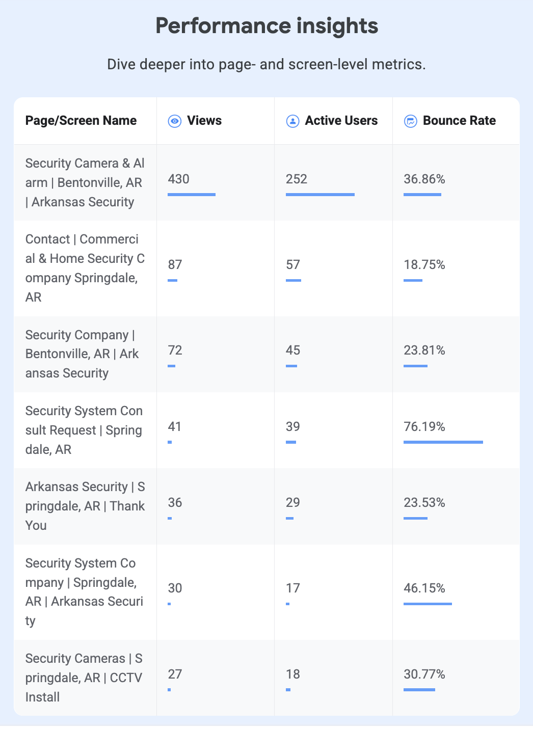Screen dimensions: 533x756
Task: Select the Bounce Rate column header text
Action: click(459, 121)
